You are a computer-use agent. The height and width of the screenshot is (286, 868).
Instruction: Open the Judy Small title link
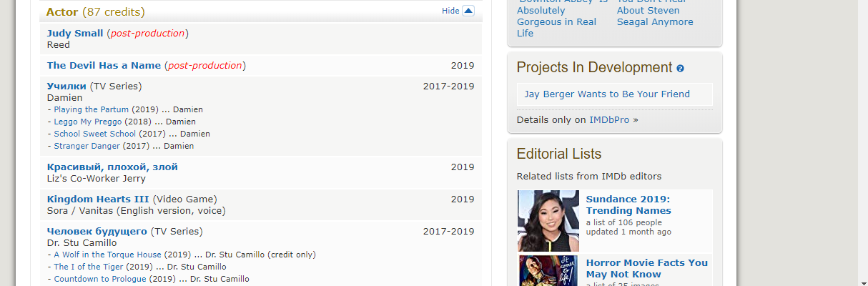75,33
